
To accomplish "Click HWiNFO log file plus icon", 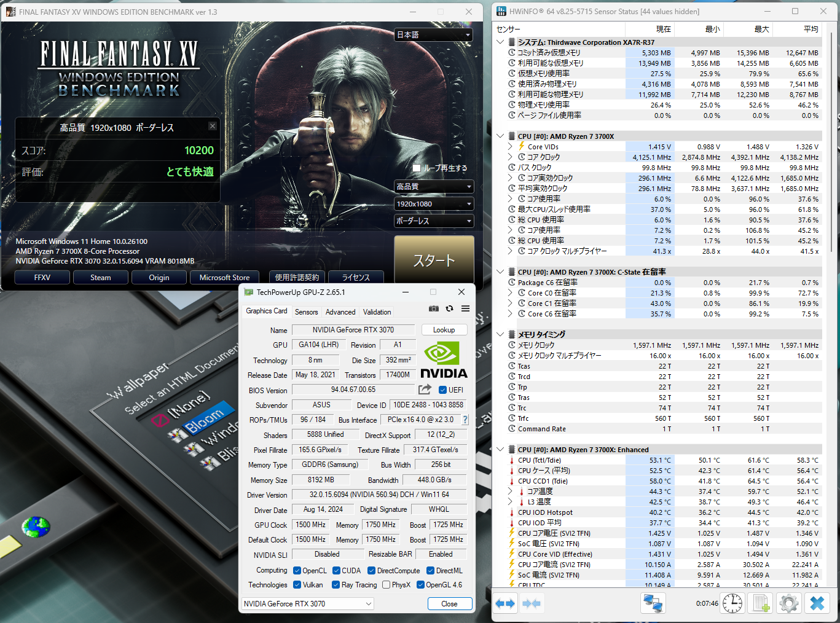I will pyautogui.click(x=761, y=603).
